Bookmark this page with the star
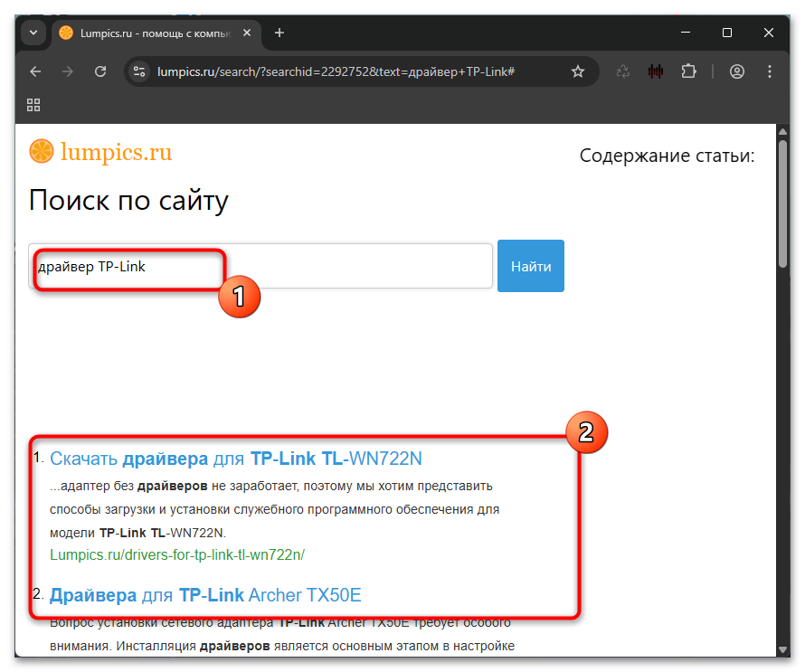 (x=578, y=71)
